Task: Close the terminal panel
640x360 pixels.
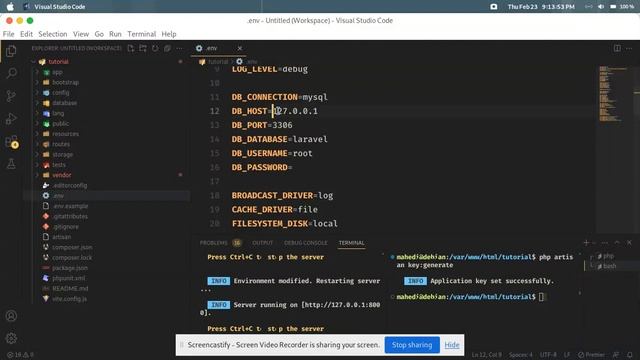Action: [x=629, y=242]
